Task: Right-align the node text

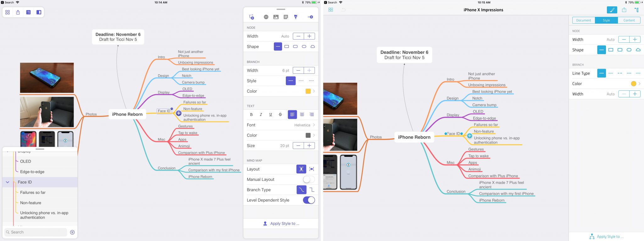Action: [x=312, y=114]
